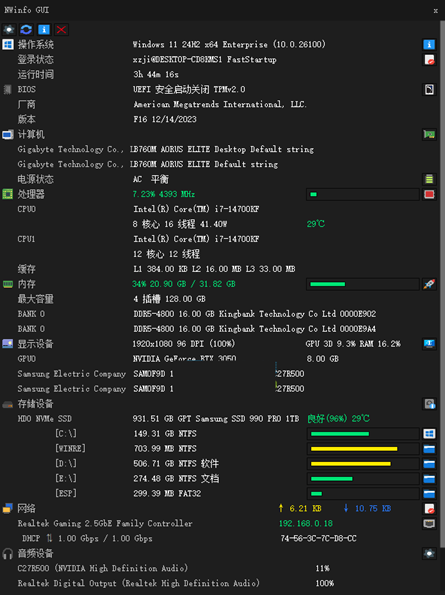Click the board icon on the 计算机 row

429,134
